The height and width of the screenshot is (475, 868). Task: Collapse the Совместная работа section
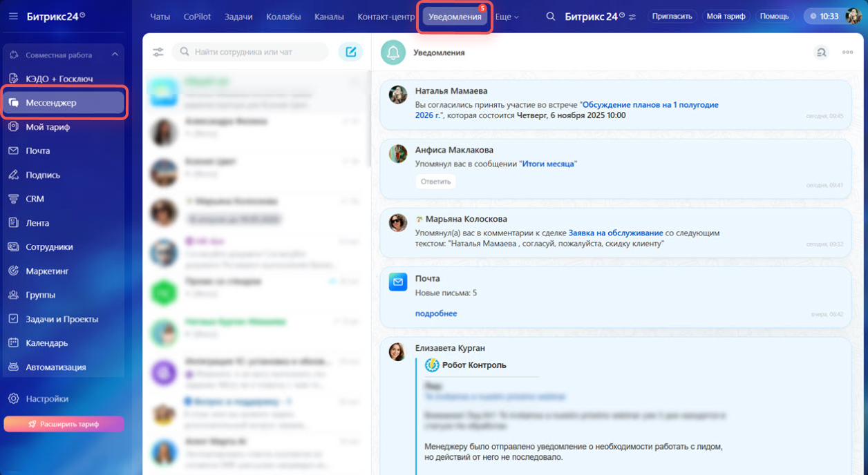pos(115,55)
